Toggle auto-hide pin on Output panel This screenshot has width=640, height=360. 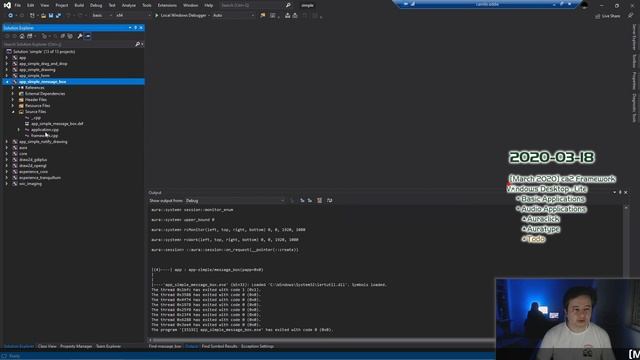click(x=620, y=192)
